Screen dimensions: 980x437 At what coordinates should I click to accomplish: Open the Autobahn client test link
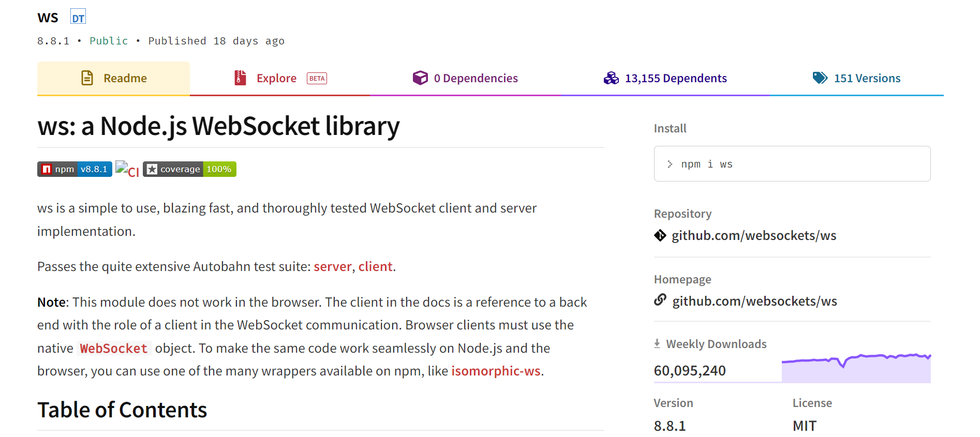pyautogui.click(x=376, y=266)
